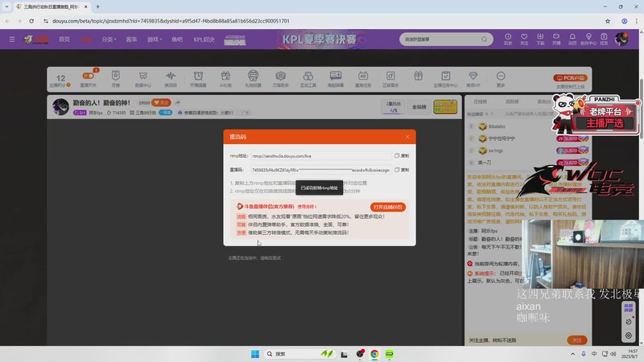Expand the 分类 dropdown in navigation
Screen dimensions: 644x362
109,39
